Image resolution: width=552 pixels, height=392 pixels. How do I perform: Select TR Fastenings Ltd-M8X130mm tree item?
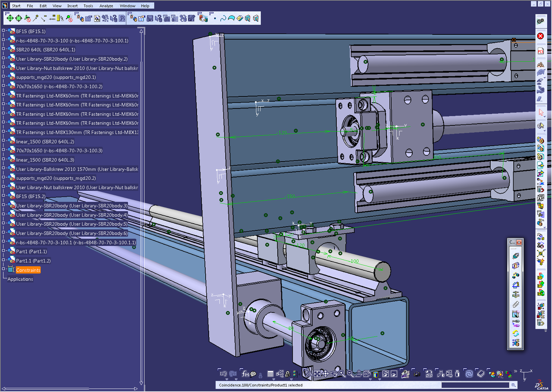77,132
